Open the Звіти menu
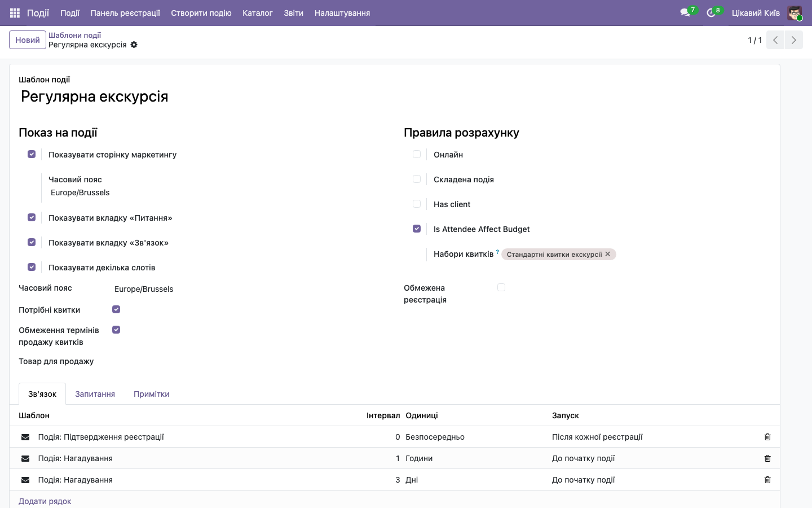Image resolution: width=812 pixels, height=508 pixels. (294, 13)
